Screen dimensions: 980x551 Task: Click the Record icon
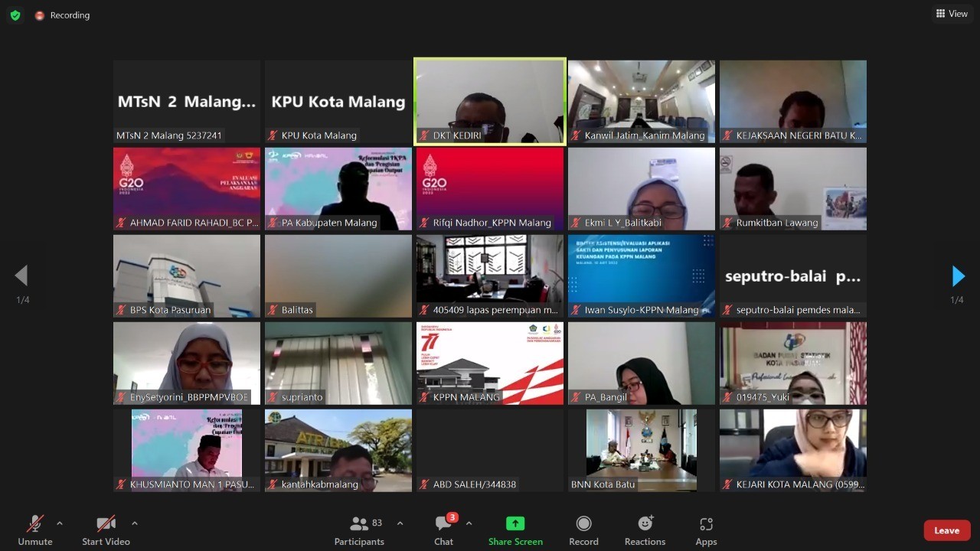(x=583, y=523)
